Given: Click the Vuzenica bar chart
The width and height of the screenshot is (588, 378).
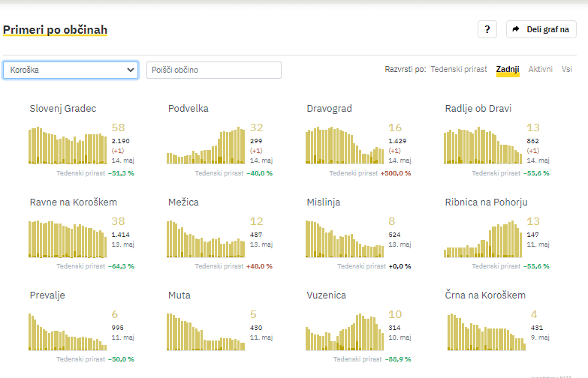Looking at the screenshot, I should pos(345,331).
